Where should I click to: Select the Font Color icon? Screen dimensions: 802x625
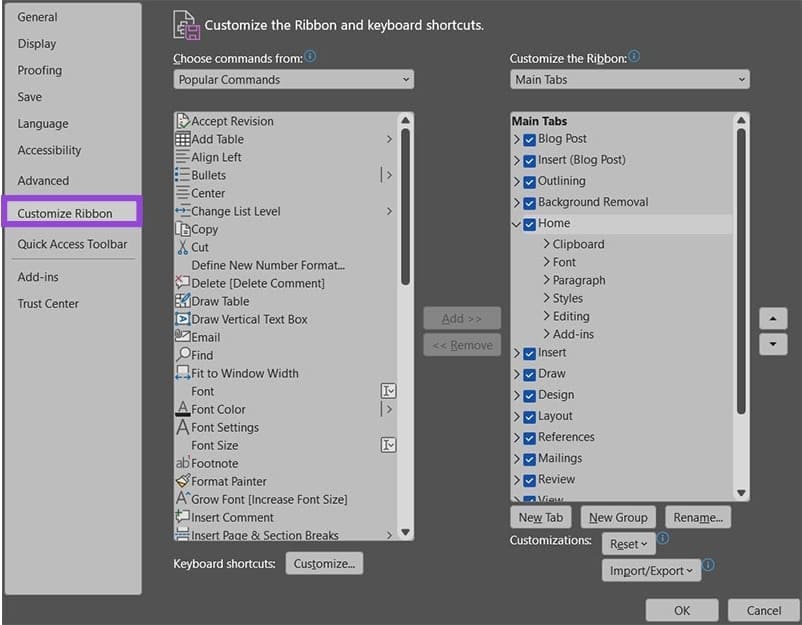(183, 409)
